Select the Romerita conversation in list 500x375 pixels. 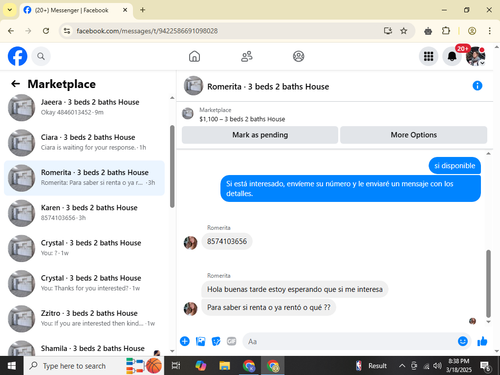(84, 178)
